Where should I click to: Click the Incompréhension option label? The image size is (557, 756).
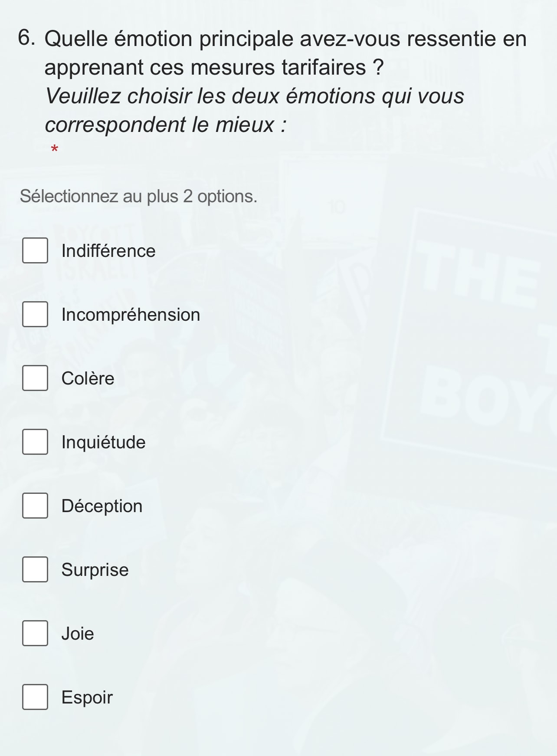[x=131, y=315]
